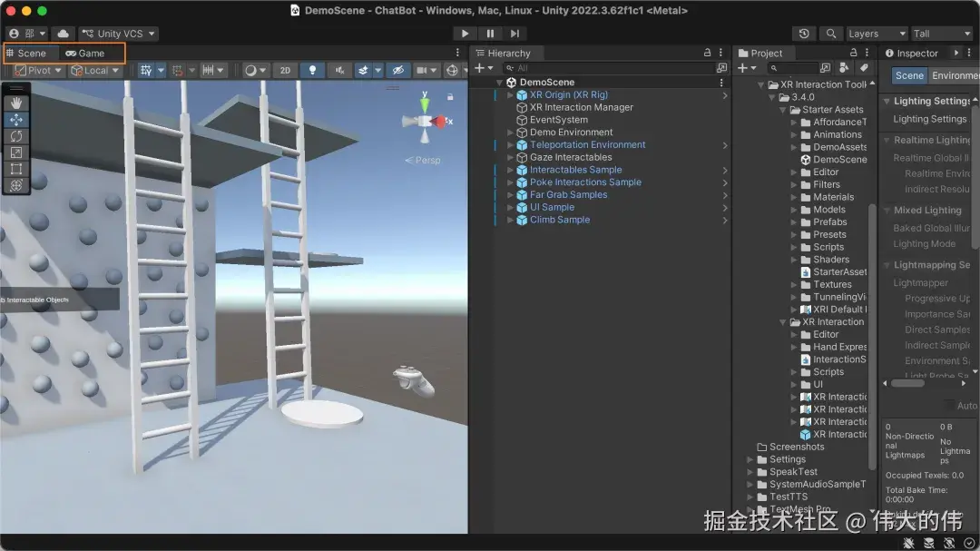Image resolution: width=980 pixels, height=551 pixels.
Task: Toggle the Hierarchy panel lock icon
Action: [x=707, y=54]
